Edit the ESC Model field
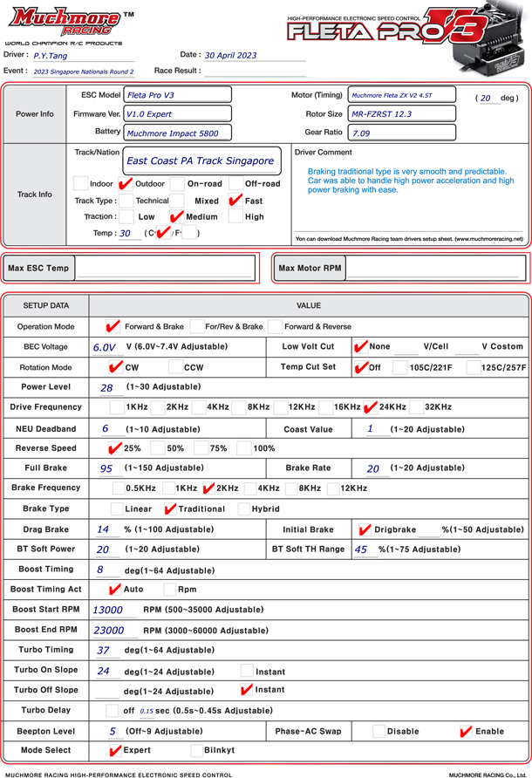The image size is (532, 778). (177, 95)
